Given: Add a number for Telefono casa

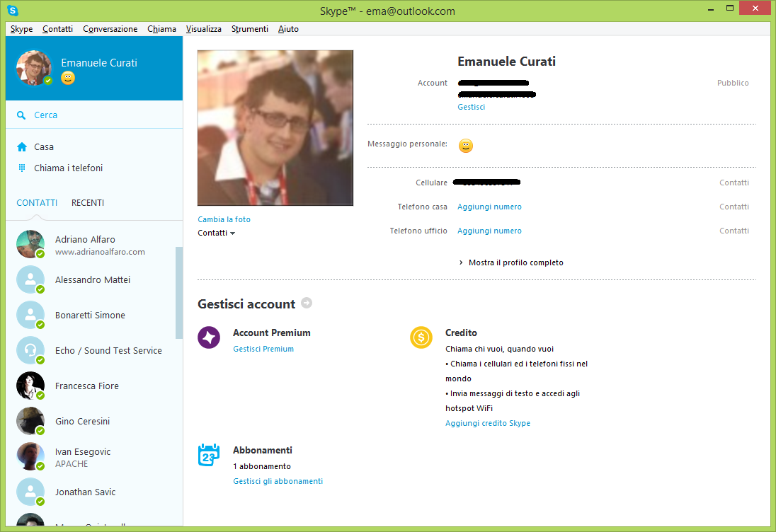Looking at the screenshot, I should pos(489,207).
